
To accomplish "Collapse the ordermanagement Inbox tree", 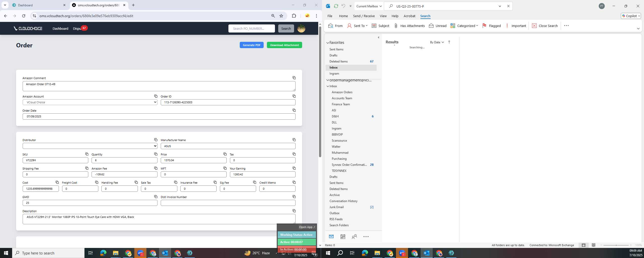I will coord(328,86).
